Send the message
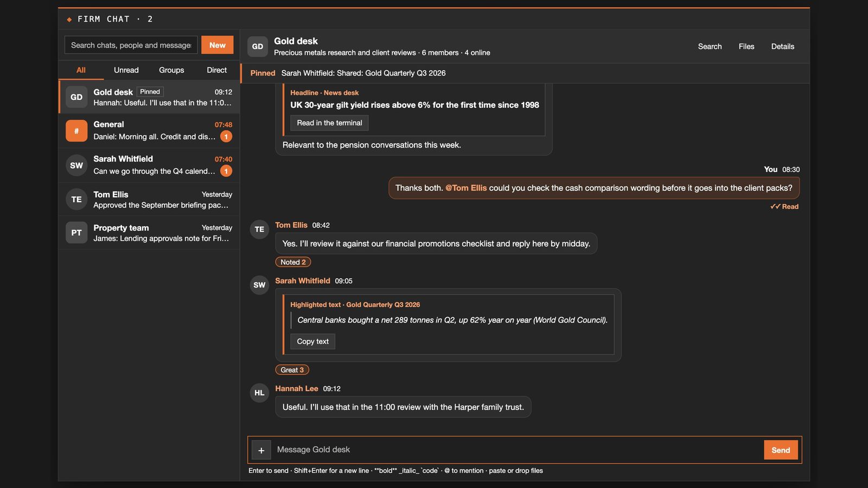Screen dimensions: 868x488 click(x=781, y=450)
